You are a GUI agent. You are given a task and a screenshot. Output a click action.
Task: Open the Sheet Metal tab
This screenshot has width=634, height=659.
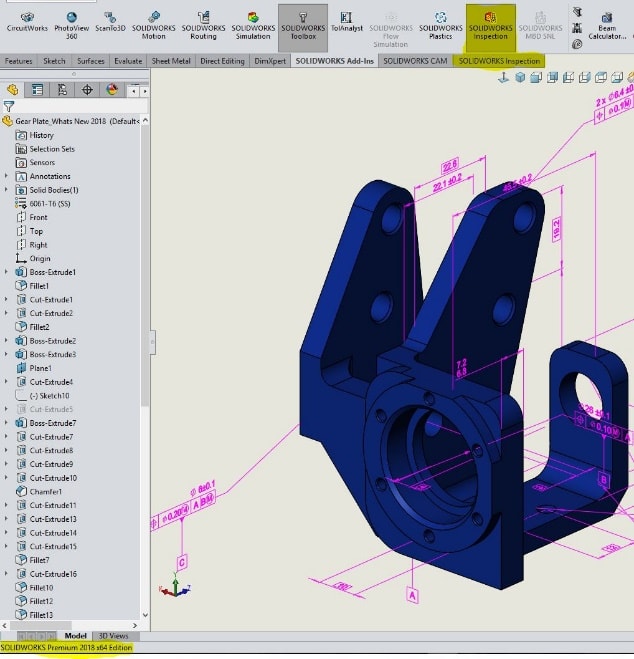tap(171, 61)
